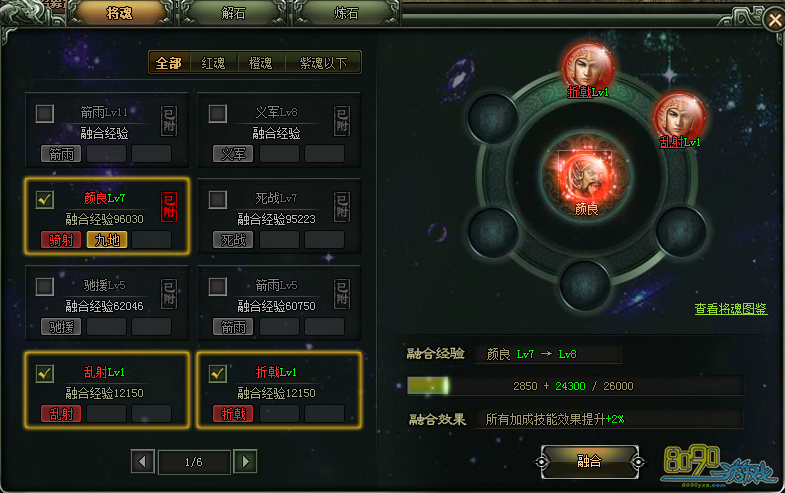Go to next page of souls
Image resolution: width=785 pixels, height=493 pixels.
[x=245, y=461]
